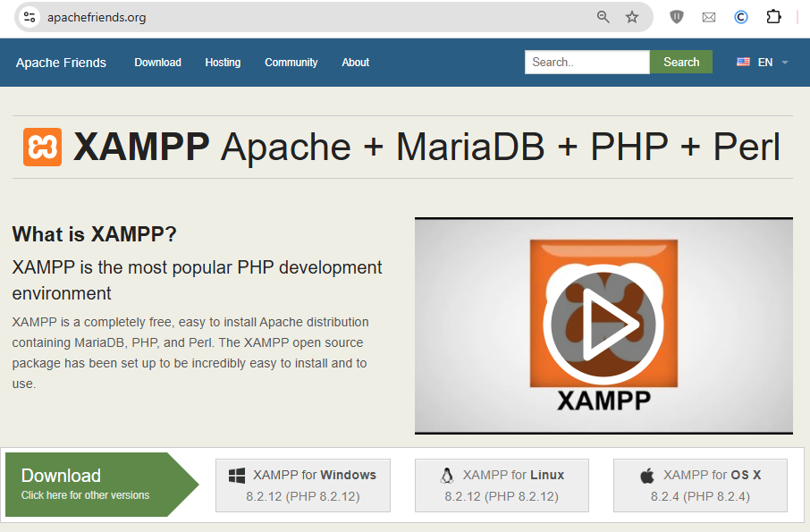This screenshot has height=532, width=810.
Task: Click the shield blocker icon in the toolbar
Action: point(677,16)
